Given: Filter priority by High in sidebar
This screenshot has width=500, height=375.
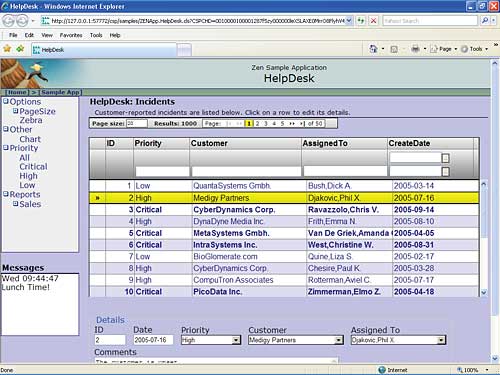Looking at the screenshot, I should 28,176.
